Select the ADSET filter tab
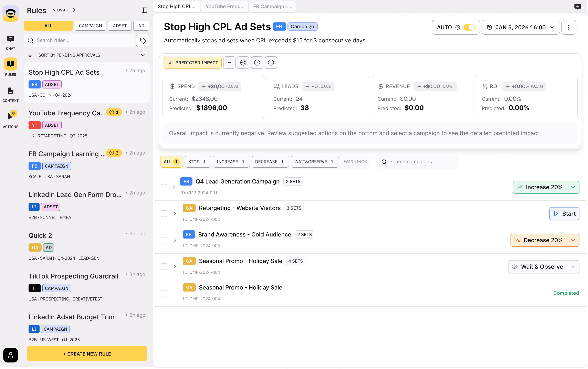588x369 pixels. [120, 26]
